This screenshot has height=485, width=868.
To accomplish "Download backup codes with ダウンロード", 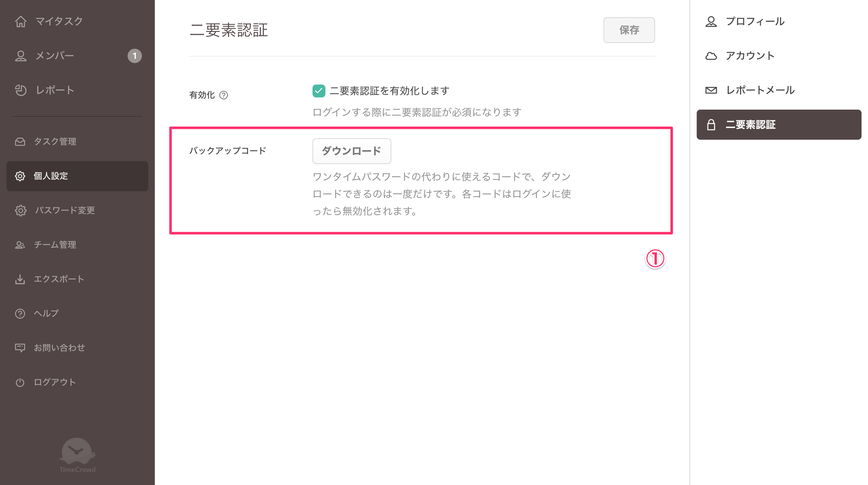I will (352, 151).
